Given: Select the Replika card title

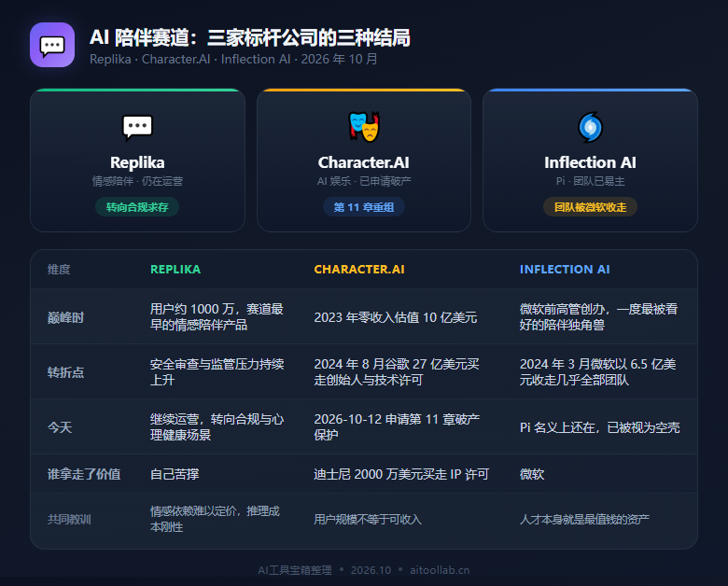Looking at the screenshot, I should pyautogui.click(x=137, y=162).
